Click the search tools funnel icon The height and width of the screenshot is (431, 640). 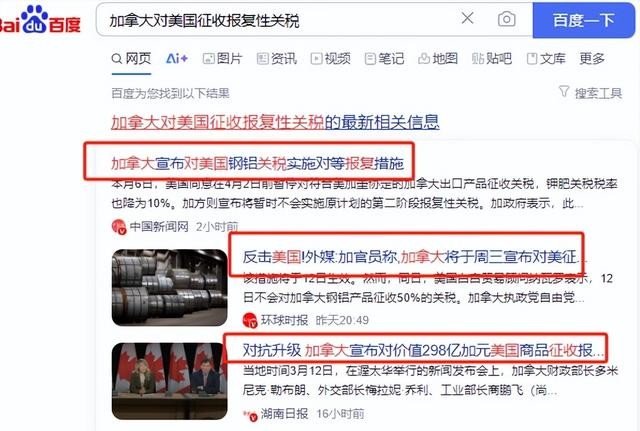click(563, 91)
